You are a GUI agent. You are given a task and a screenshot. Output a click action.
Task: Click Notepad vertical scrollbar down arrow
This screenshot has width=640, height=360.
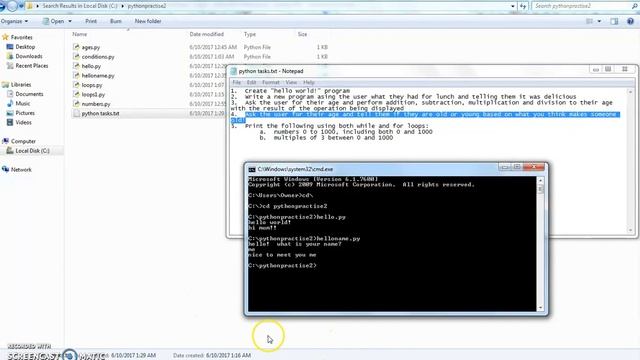pyautogui.click(x=630, y=230)
